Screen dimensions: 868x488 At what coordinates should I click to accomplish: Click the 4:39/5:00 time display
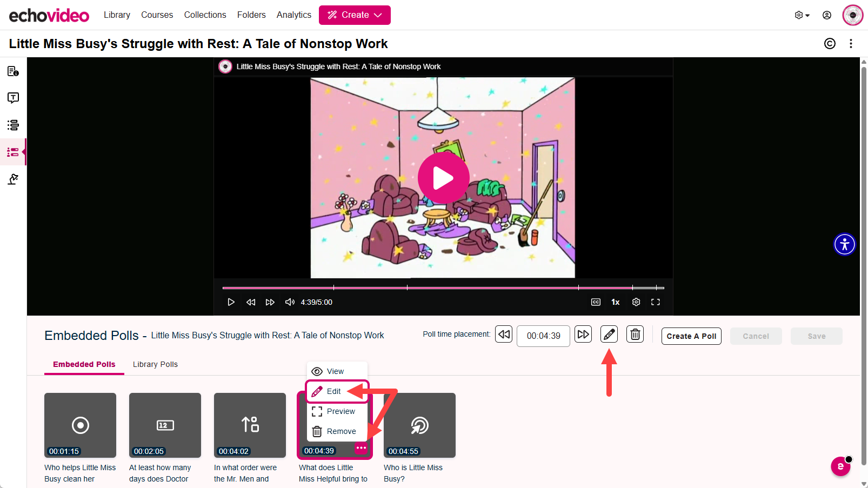point(316,302)
